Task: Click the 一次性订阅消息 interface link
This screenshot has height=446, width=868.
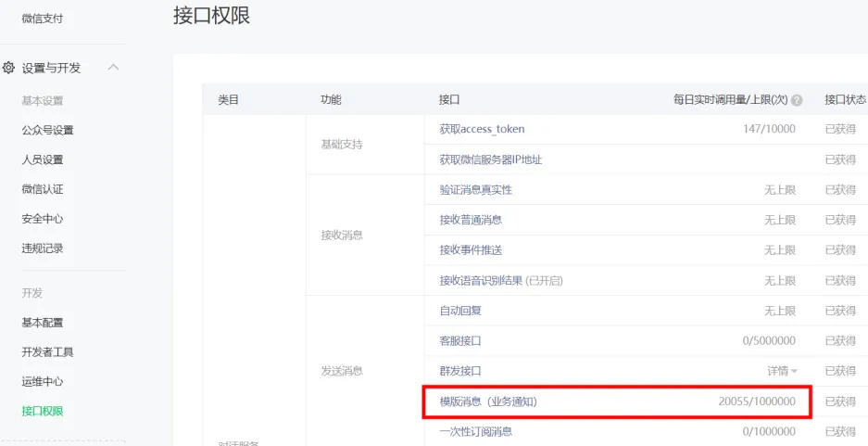Action: coord(476,431)
